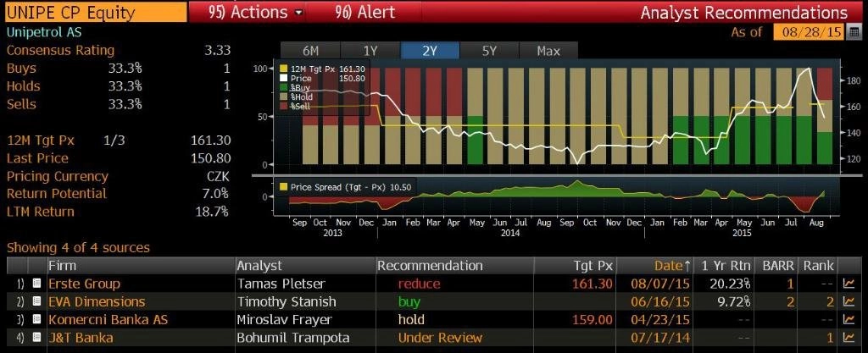Select analyst Miroslav Frayer

point(285,319)
